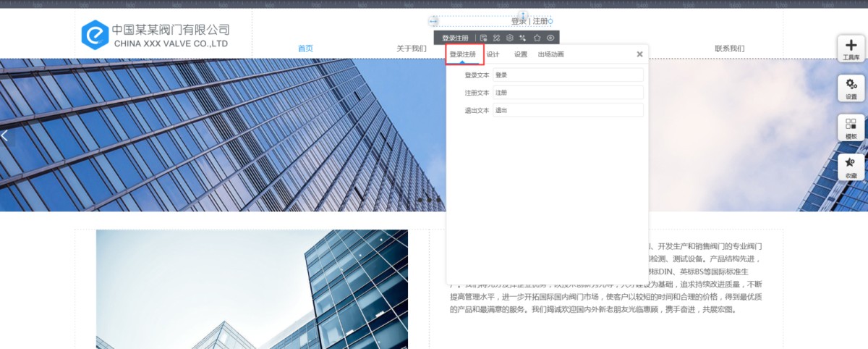Click the 中国某某阀门有限公司 company name

pyautogui.click(x=171, y=30)
